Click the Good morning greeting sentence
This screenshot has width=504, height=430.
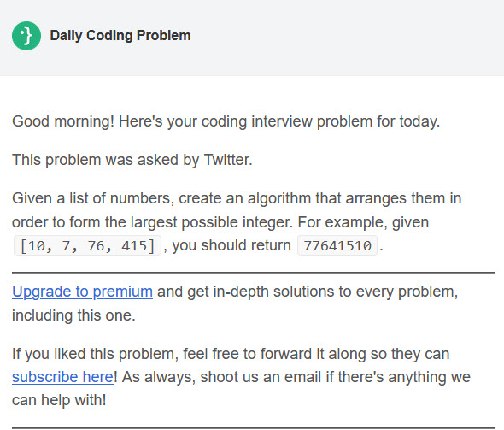(226, 121)
